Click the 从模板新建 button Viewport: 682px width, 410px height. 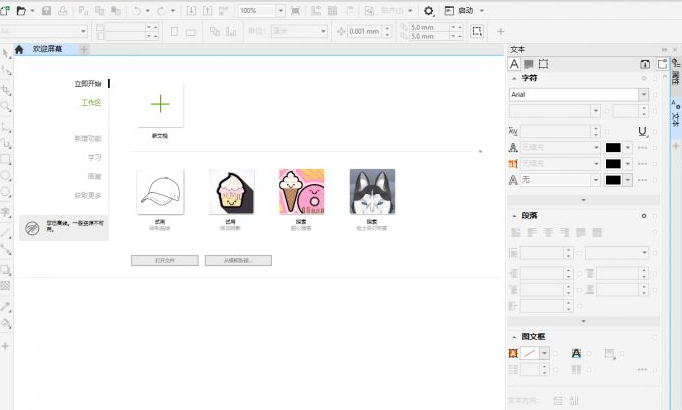[x=238, y=260]
